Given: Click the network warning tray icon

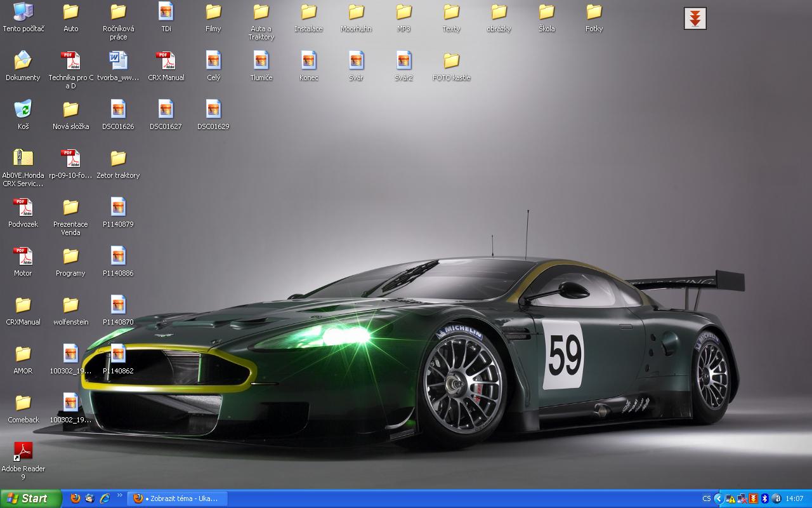Looking at the screenshot, I should coord(731,498).
